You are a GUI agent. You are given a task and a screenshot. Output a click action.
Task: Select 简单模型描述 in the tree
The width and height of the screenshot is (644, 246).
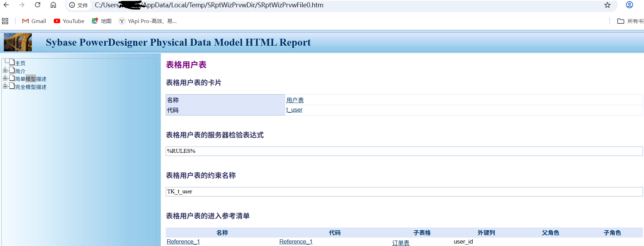[x=31, y=79]
